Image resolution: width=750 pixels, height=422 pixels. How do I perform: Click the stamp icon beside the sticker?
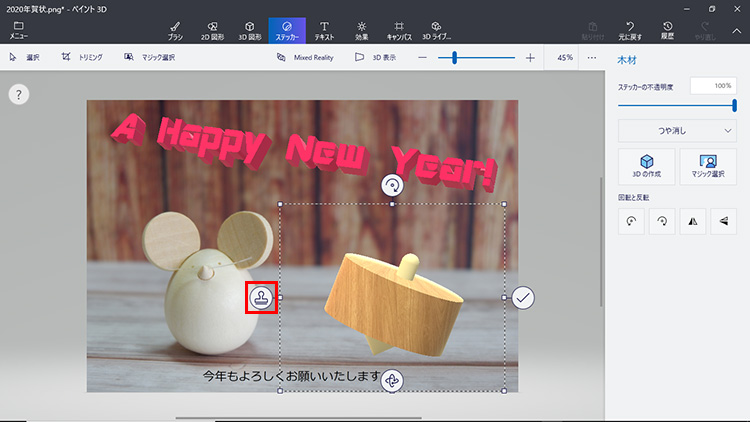[x=261, y=297]
